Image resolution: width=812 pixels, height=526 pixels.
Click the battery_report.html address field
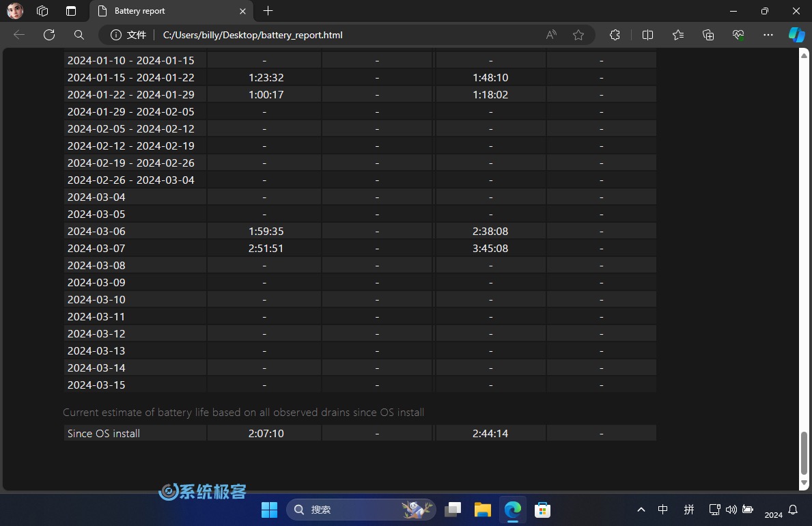pyautogui.click(x=253, y=35)
